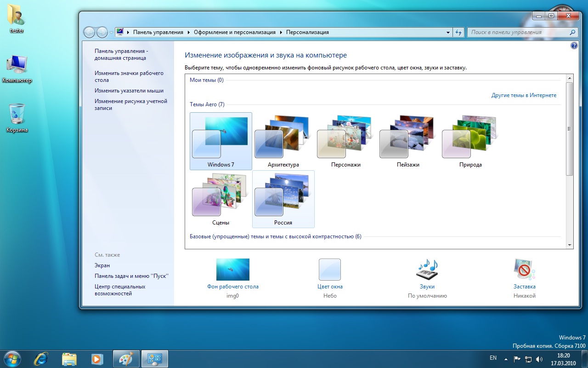Click the Фон рабочего стола link
Image resolution: width=588 pixels, height=368 pixels.
[x=233, y=287]
